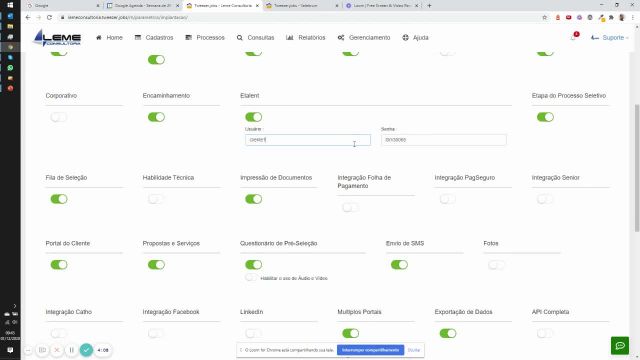Open the Cadastros menu

click(x=154, y=38)
